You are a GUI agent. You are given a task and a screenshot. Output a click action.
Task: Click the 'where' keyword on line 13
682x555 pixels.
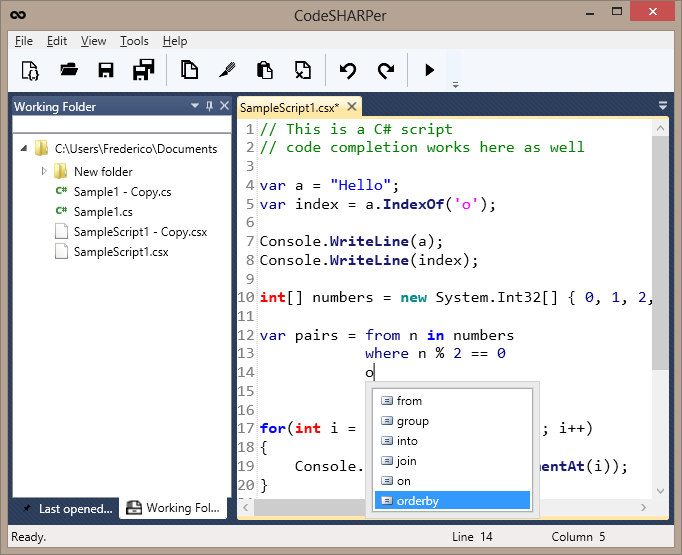387,353
